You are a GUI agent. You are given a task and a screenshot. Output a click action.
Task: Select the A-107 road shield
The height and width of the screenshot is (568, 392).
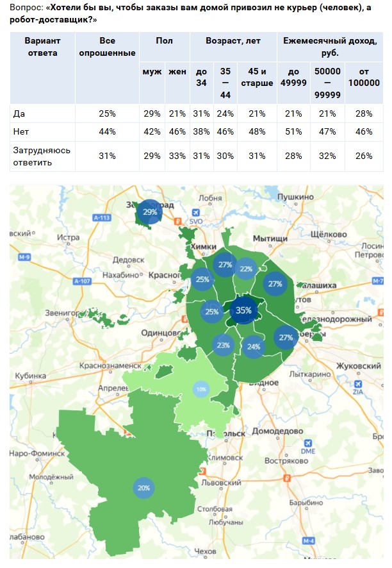pyautogui.click(x=83, y=281)
